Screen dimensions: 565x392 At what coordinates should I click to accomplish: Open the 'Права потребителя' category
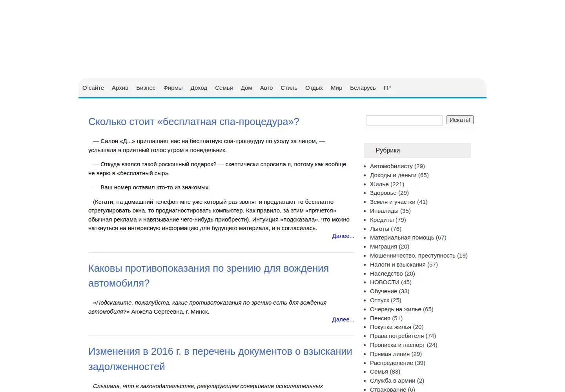point(397,336)
